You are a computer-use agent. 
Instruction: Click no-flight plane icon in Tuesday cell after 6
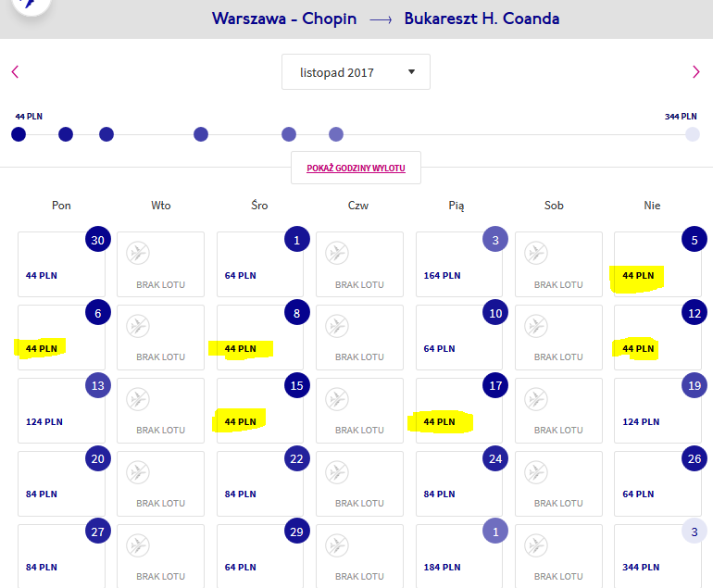tap(138, 326)
